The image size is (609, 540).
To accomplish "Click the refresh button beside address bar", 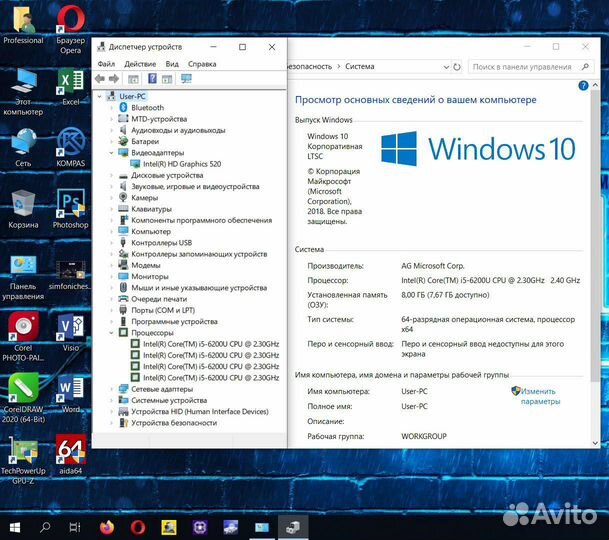I will [457, 67].
